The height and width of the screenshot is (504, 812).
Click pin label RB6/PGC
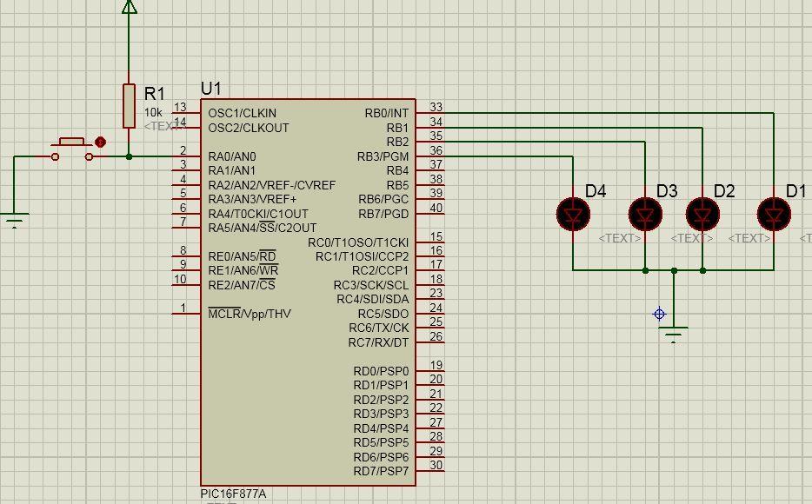383,199
